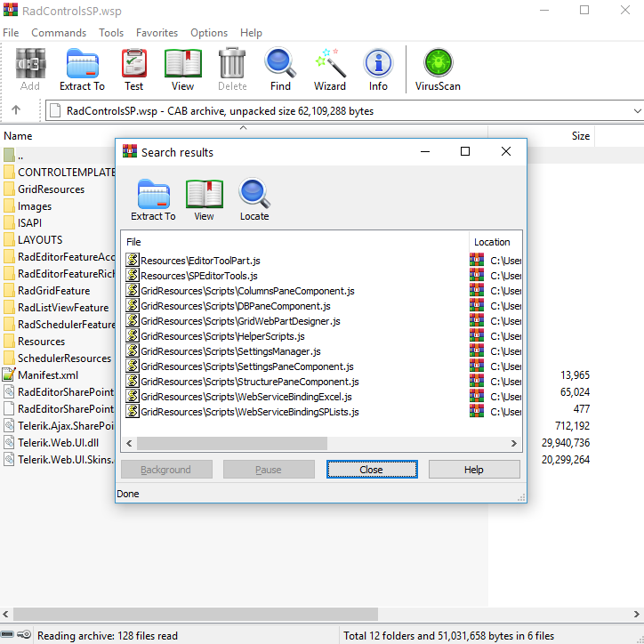
Task: Click the Extract To icon in main toolbar
Action: tap(82, 69)
